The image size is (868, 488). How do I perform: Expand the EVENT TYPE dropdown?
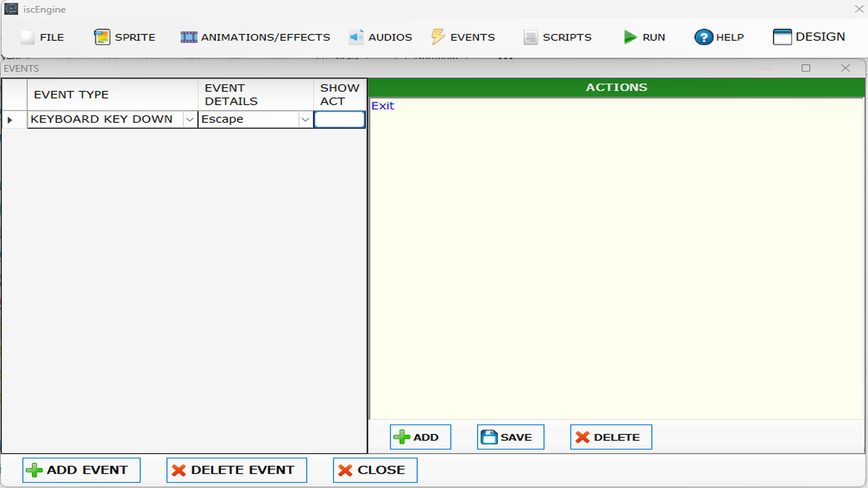point(190,119)
